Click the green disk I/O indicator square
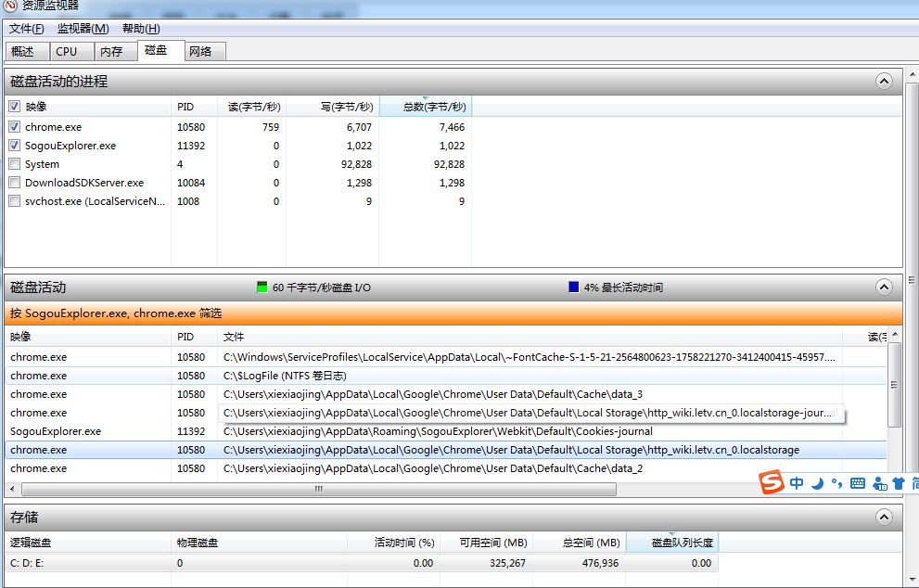Screen dimensions: 919x588 [x=262, y=288]
